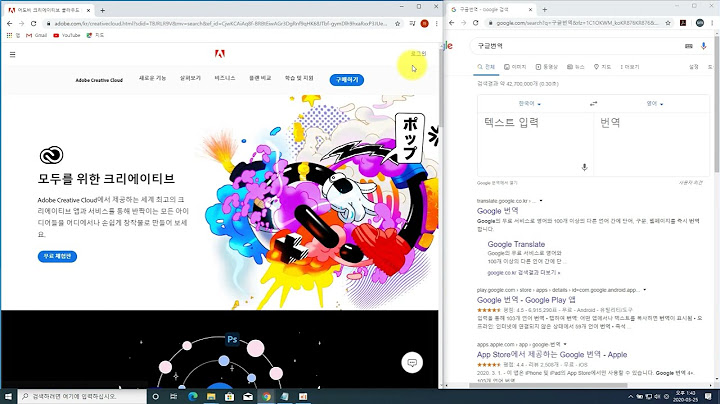Click the 텍스트 입력 translation box
The image size is (720, 404).
[535, 145]
